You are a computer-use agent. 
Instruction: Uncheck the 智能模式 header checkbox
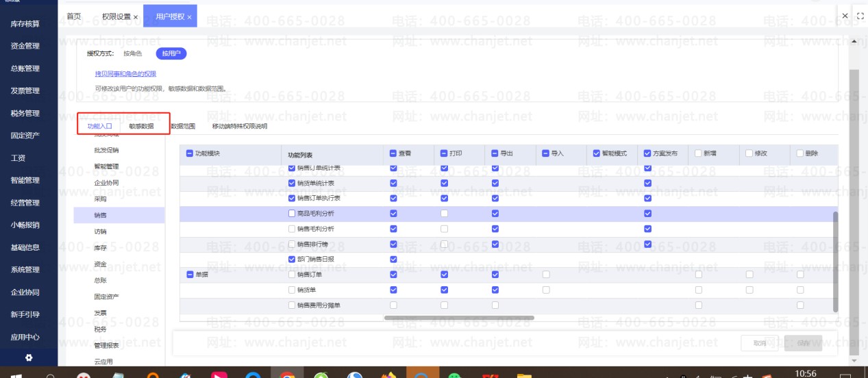point(596,153)
